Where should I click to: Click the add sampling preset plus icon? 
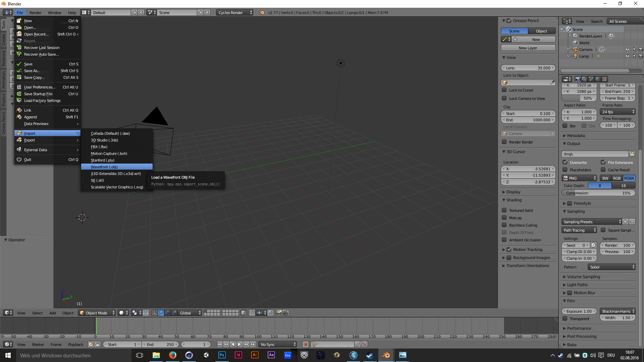[x=625, y=222]
